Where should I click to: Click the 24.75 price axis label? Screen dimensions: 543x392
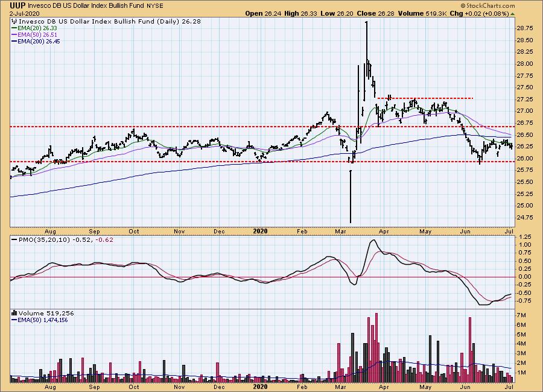click(x=524, y=218)
